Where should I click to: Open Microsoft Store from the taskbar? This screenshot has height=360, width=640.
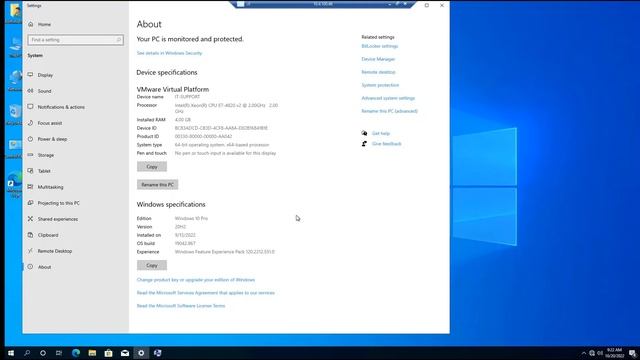[x=109, y=353]
